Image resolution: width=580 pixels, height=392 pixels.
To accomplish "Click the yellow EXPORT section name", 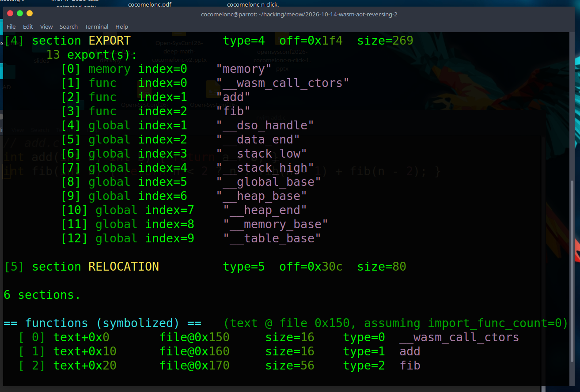I will [110, 41].
